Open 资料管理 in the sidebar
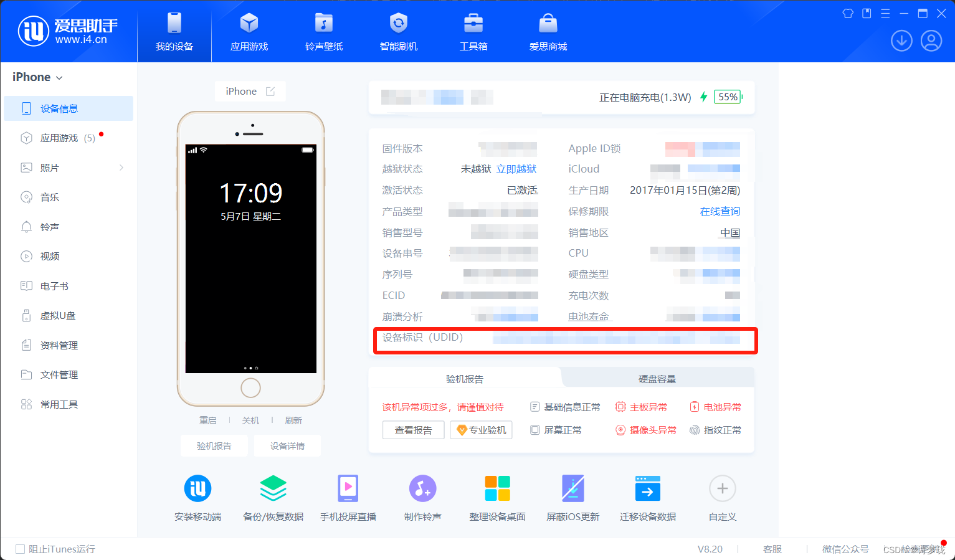Image resolution: width=955 pixels, height=560 pixels. pos(69,345)
